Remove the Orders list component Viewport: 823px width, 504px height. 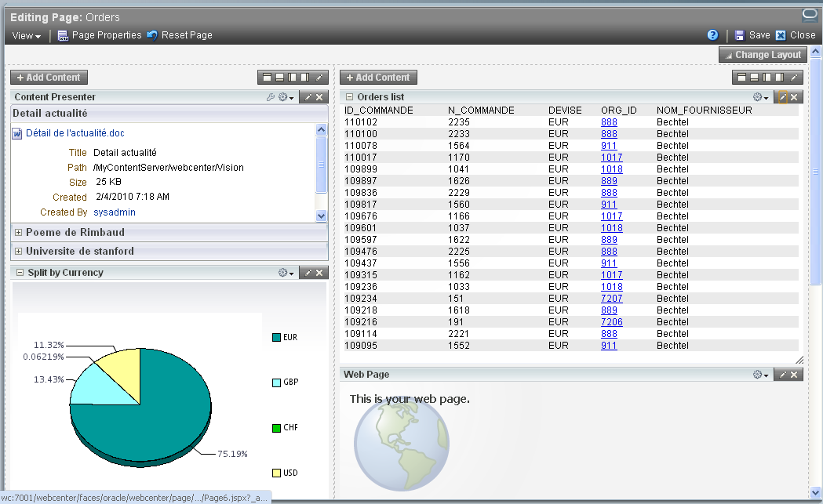(794, 97)
